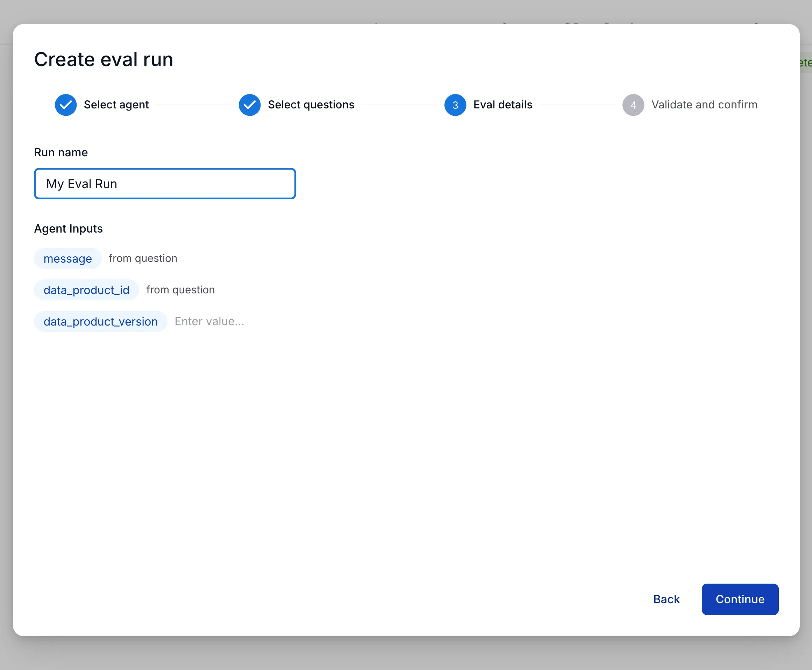Switch to the Eval details step

502,105
